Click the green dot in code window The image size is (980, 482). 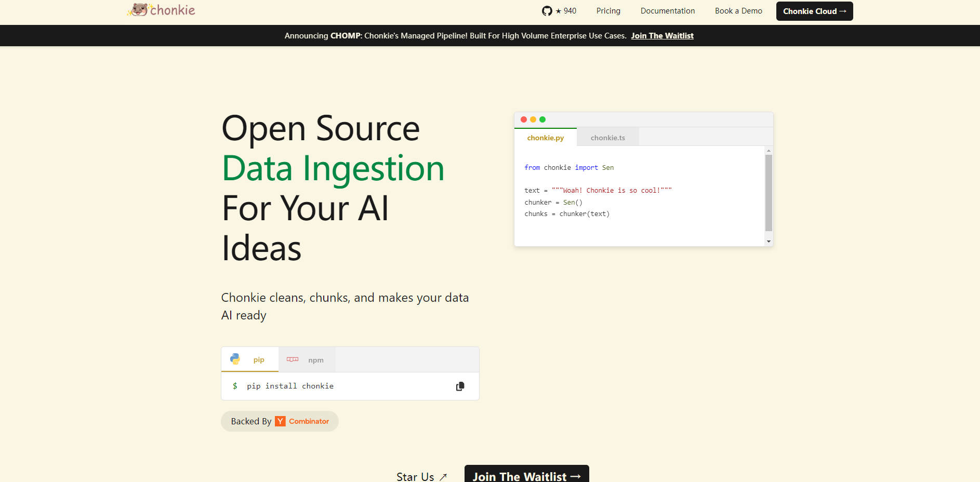(x=542, y=119)
